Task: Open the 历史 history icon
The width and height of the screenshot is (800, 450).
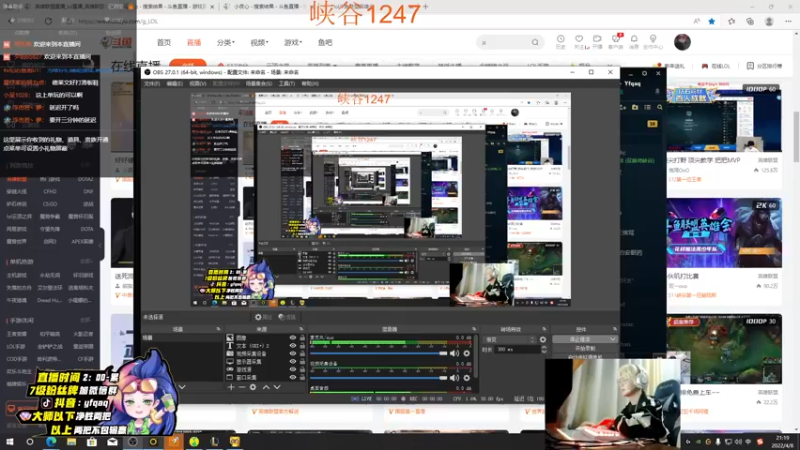Action: point(561,42)
